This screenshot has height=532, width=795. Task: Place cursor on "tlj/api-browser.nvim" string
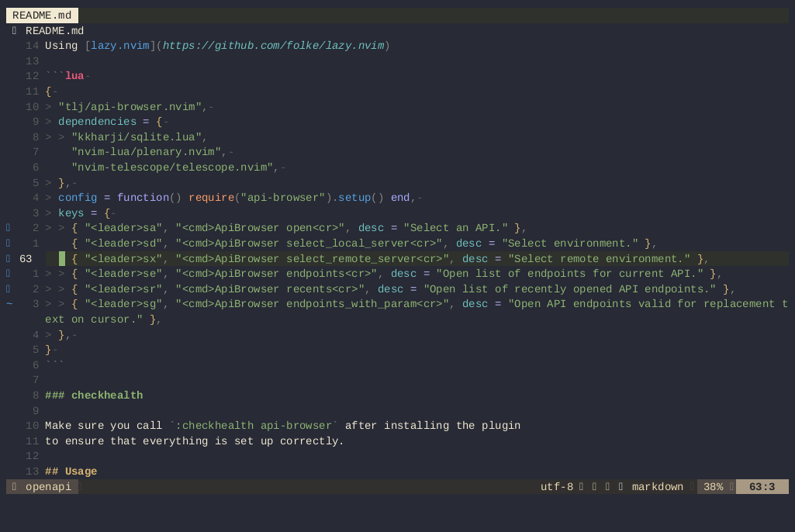coord(130,106)
